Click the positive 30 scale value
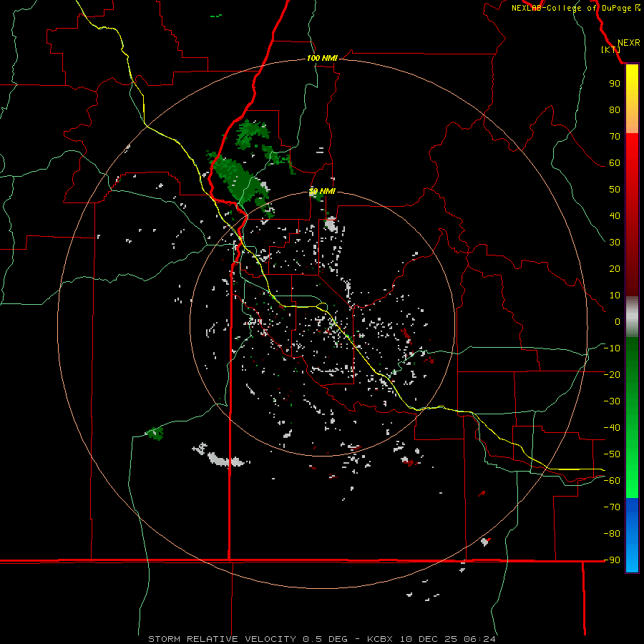 615,243
